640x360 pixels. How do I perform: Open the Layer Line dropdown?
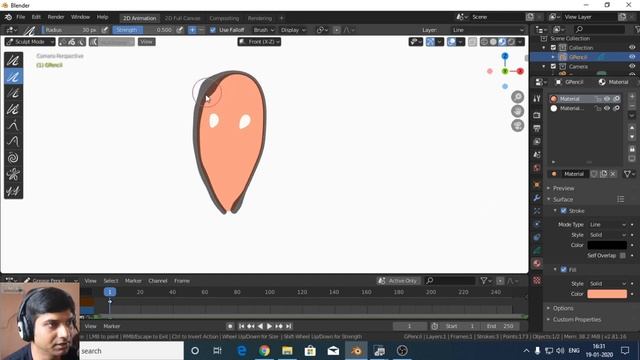(488, 30)
